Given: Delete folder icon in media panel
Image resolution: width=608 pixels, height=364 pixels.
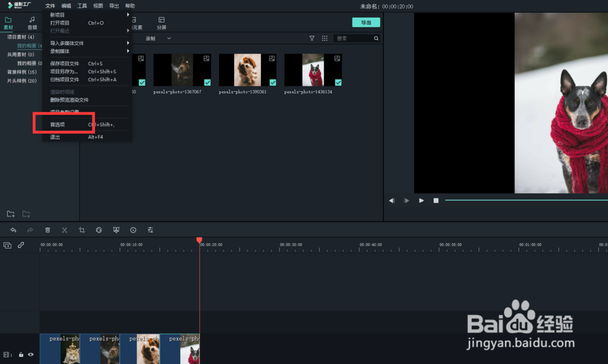Looking at the screenshot, I should coord(26,213).
